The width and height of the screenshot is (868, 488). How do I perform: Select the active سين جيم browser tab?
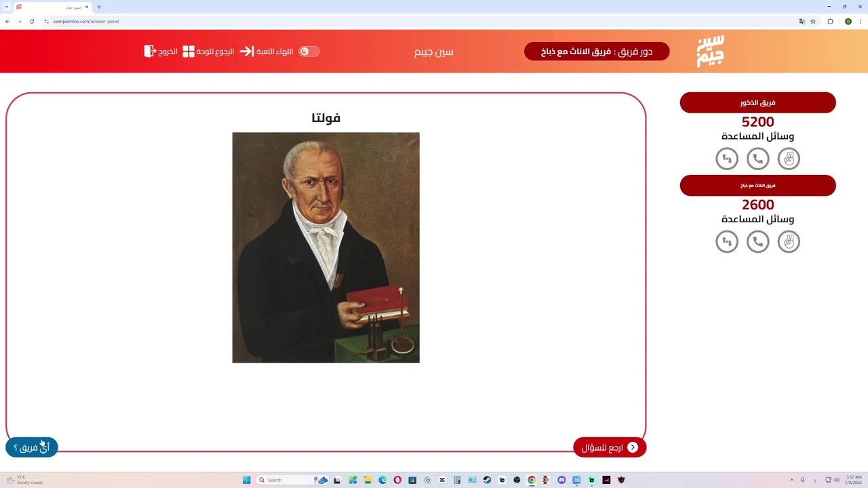tap(53, 7)
